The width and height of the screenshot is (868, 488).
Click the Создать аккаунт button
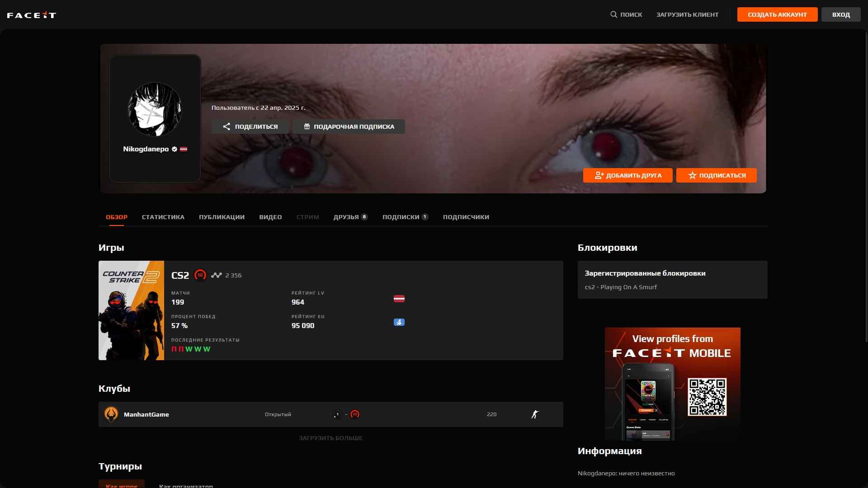point(777,14)
